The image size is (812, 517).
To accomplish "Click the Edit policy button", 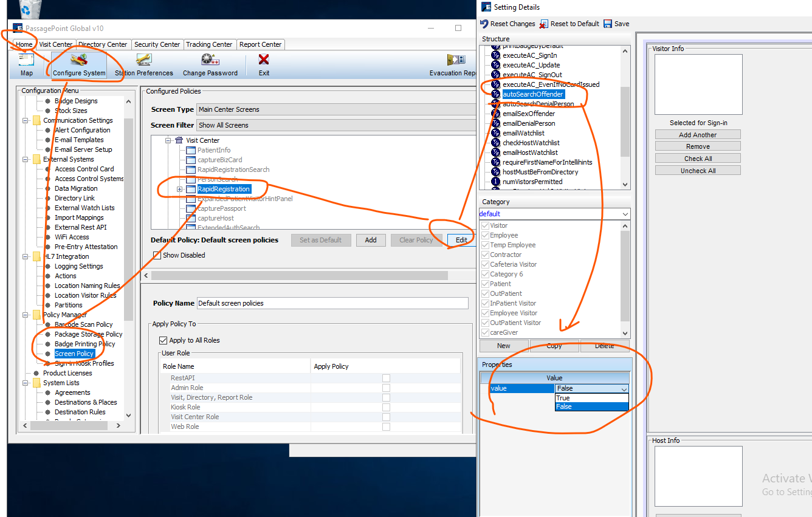I will [461, 240].
